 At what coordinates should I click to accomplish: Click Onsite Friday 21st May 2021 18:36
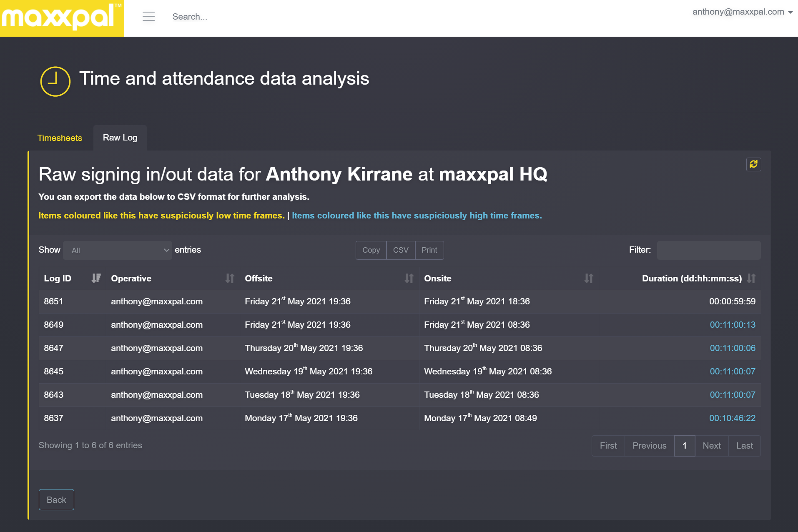477,301
